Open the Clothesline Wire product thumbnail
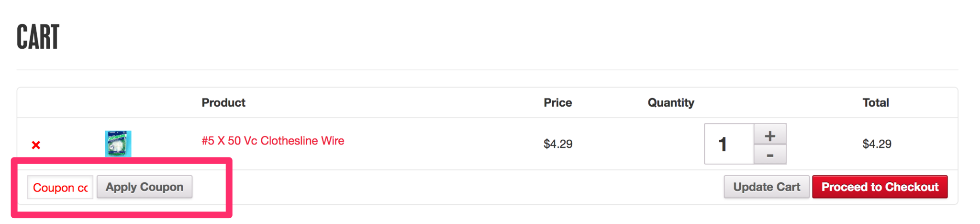Image resolution: width=980 pixels, height=224 pixels. (118, 144)
